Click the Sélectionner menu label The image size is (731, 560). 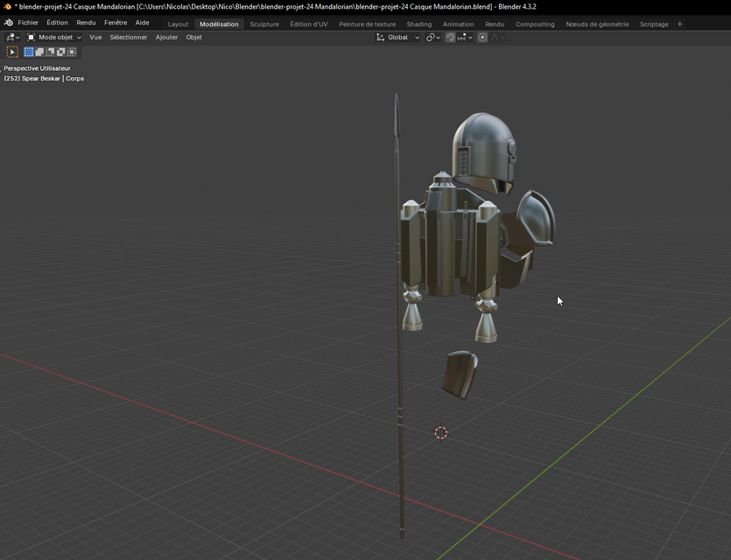pos(129,37)
